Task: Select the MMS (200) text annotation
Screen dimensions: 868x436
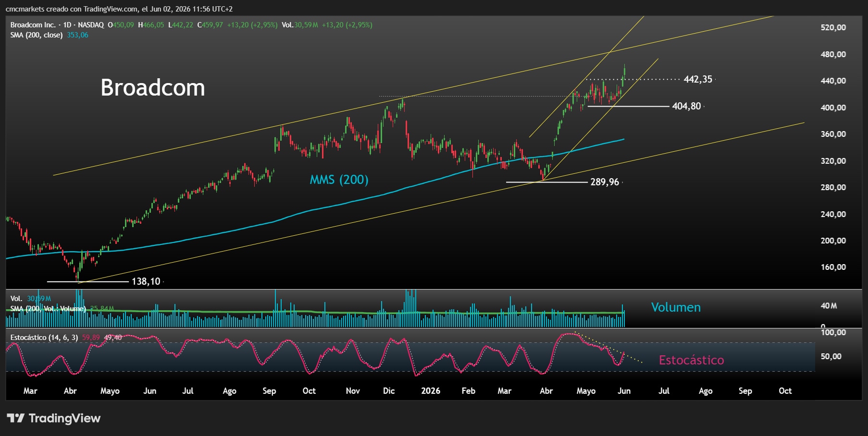Action: click(x=339, y=180)
